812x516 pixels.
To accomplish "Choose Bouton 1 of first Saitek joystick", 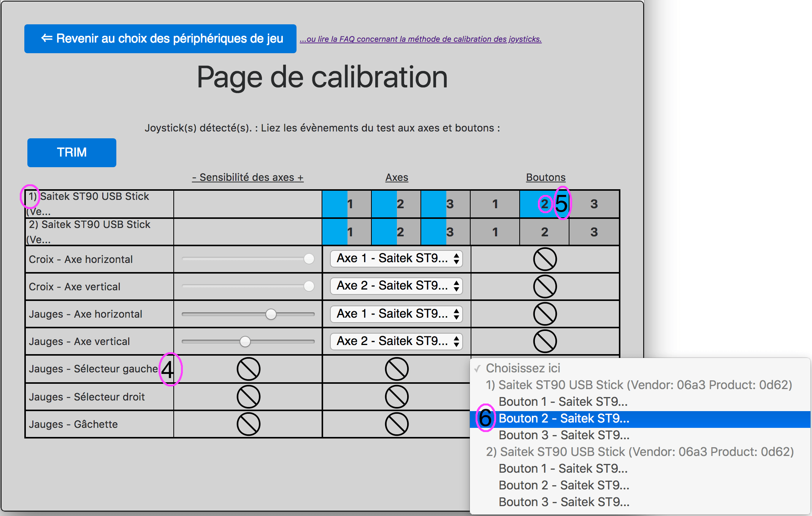I will [x=640, y=402].
